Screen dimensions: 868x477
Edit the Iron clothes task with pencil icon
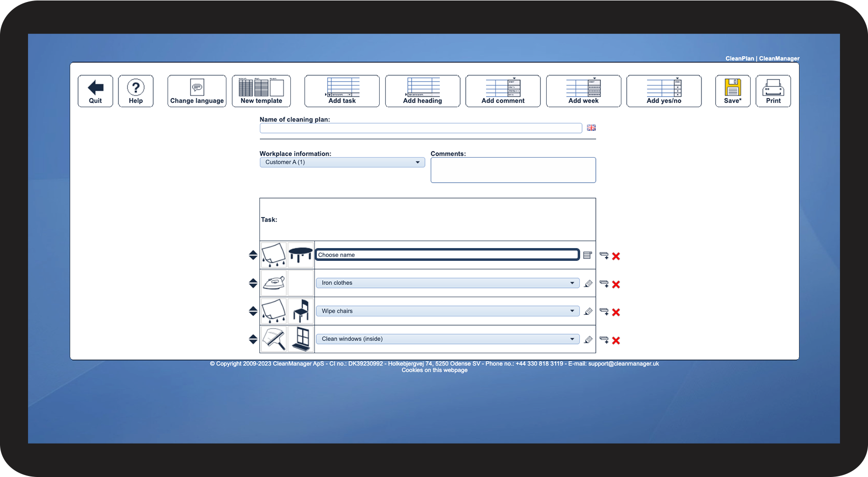click(x=588, y=283)
